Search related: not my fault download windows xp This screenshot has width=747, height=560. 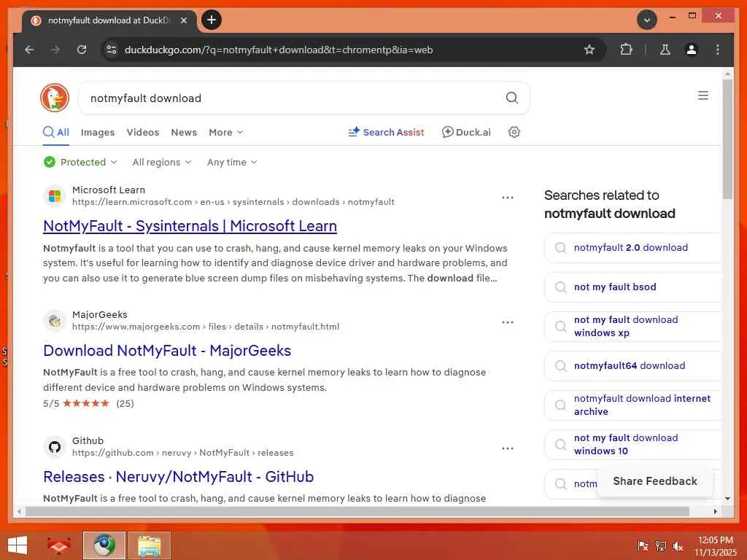(x=632, y=326)
